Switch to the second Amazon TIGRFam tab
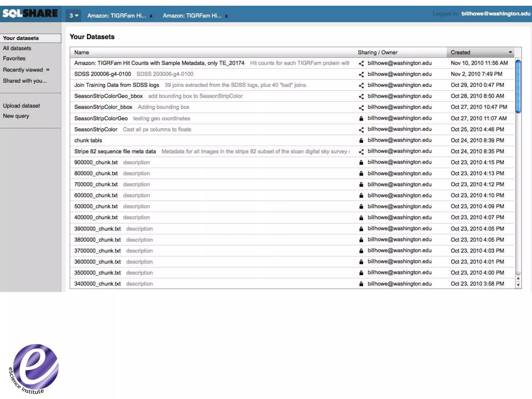This screenshot has height=399, width=532. click(192, 16)
